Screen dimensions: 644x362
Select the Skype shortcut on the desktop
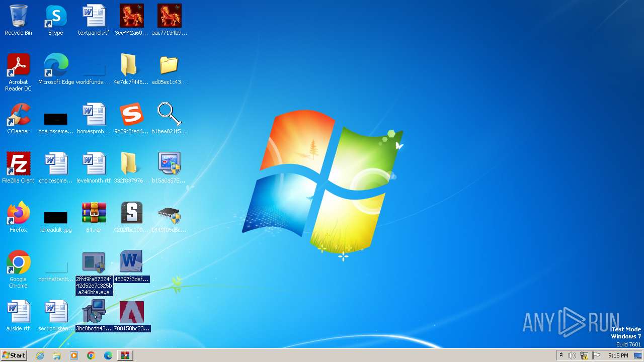pos(55,20)
